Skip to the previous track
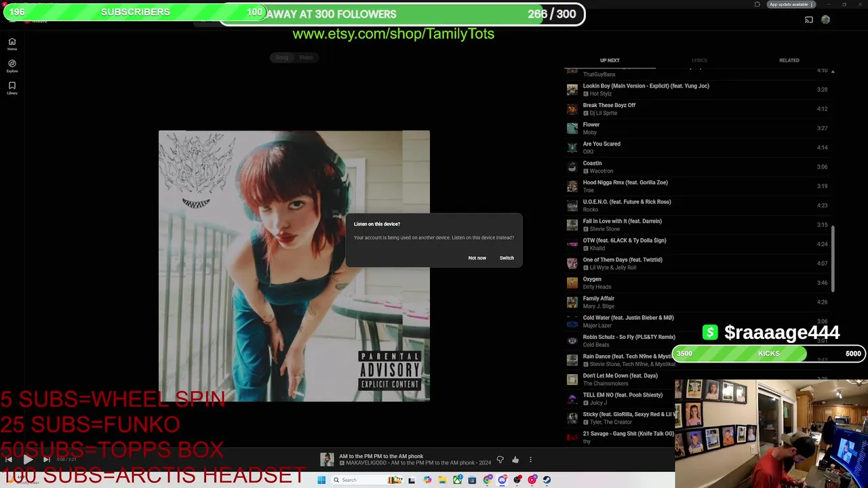The height and width of the screenshot is (488, 868). [x=9, y=460]
